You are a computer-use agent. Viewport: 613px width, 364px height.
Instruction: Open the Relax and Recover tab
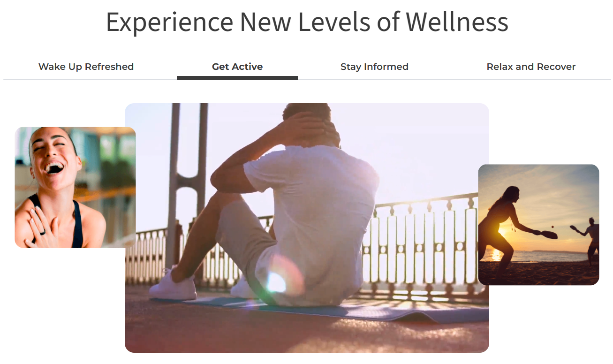click(x=531, y=67)
